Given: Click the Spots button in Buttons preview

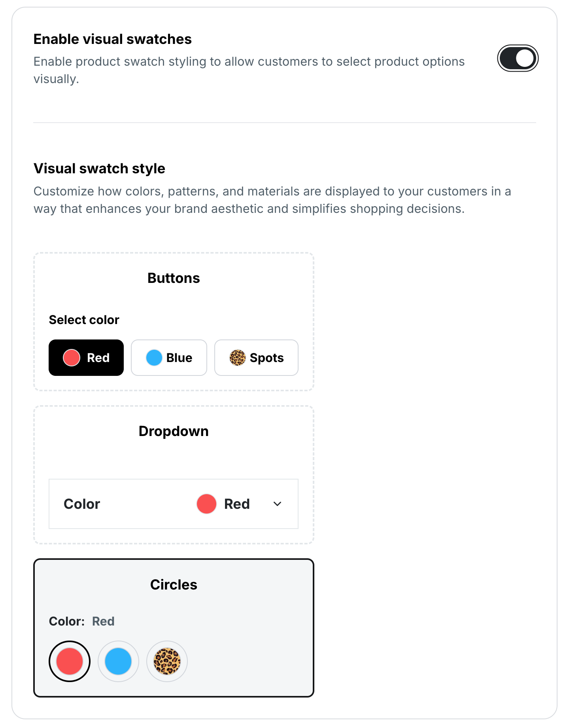Looking at the screenshot, I should (x=256, y=358).
